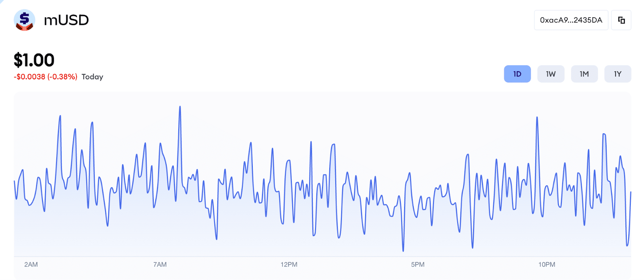Click the 0xacA9...2435DA contract address

tap(571, 20)
